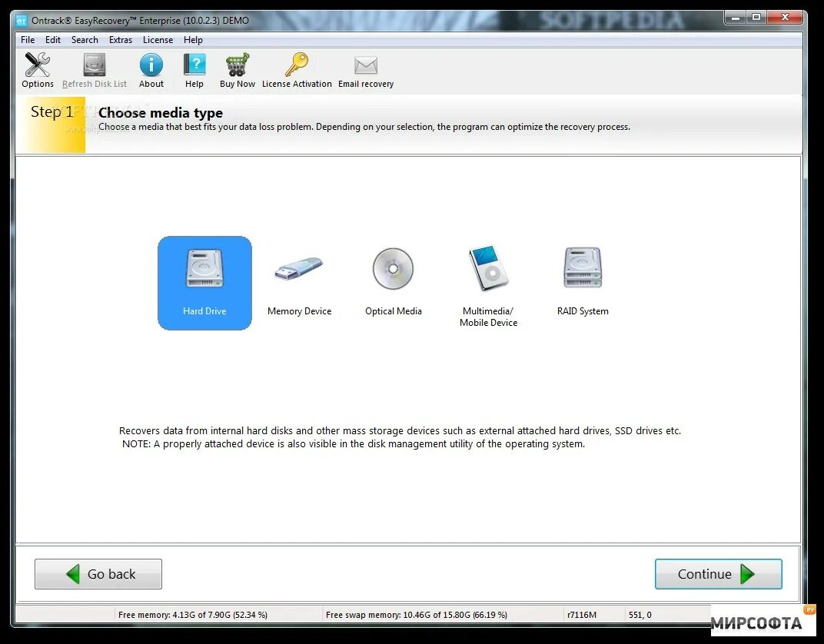Click the 'Free memory: 4.13G of 7.90G' status
The height and width of the screenshot is (644, 824).
[x=193, y=615]
